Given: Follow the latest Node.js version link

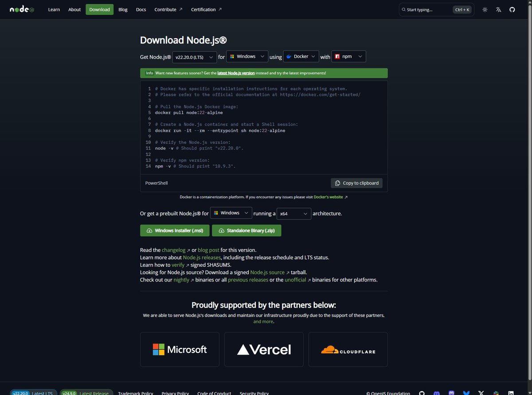Looking at the screenshot, I should point(236,73).
